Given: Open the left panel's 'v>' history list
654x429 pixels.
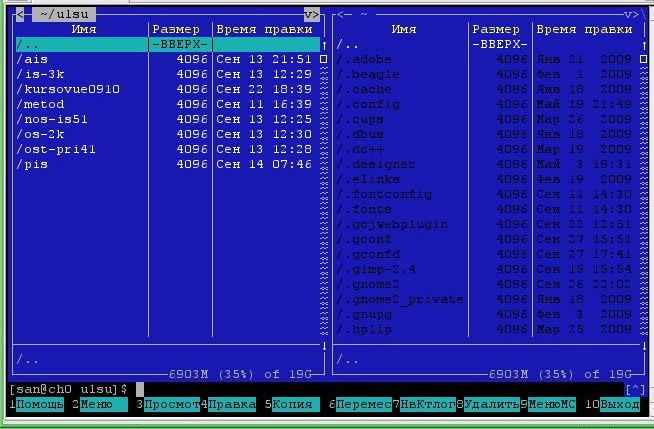Looking at the screenshot, I should [311, 14].
